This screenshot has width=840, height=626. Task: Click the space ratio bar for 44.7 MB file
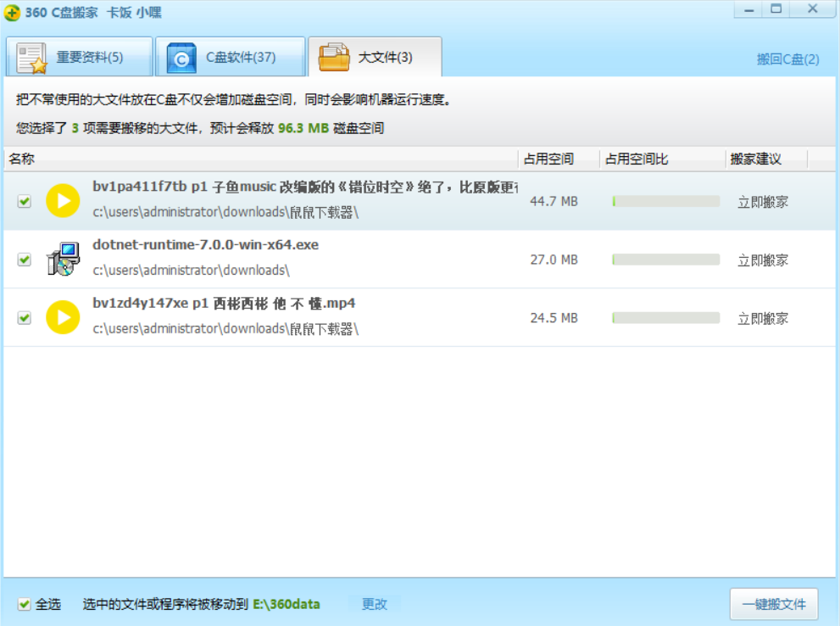tap(666, 201)
